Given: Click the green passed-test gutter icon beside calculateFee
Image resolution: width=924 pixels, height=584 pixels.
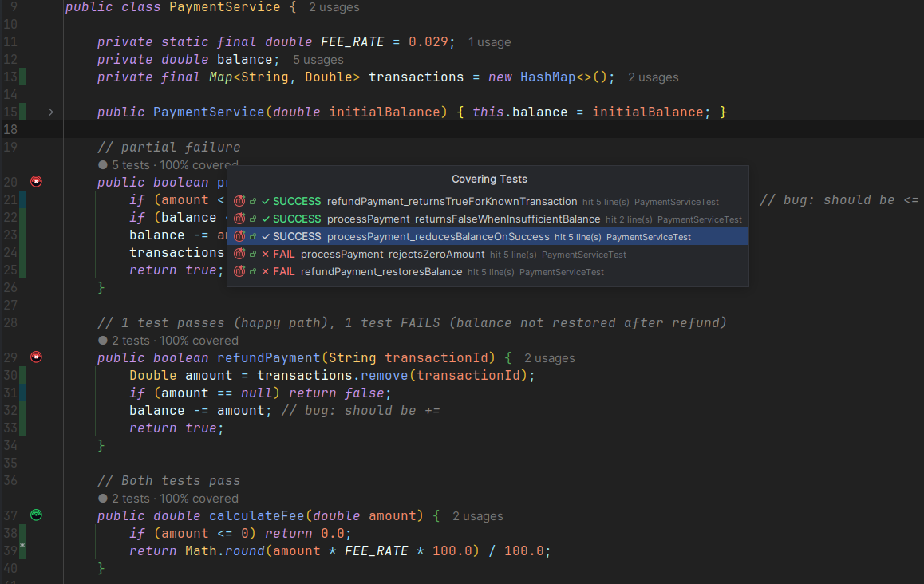Looking at the screenshot, I should pos(36,515).
